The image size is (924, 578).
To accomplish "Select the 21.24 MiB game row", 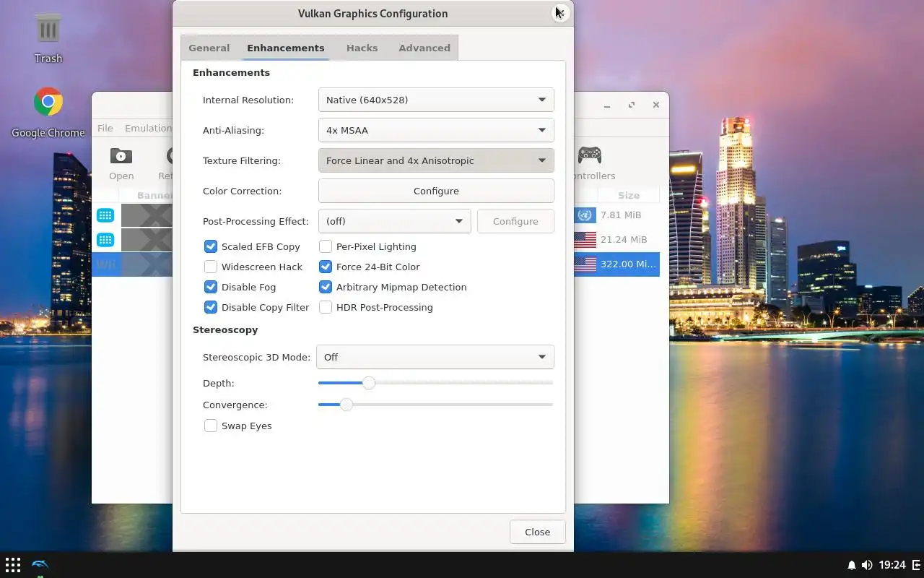I will click(x=616, y=239).
